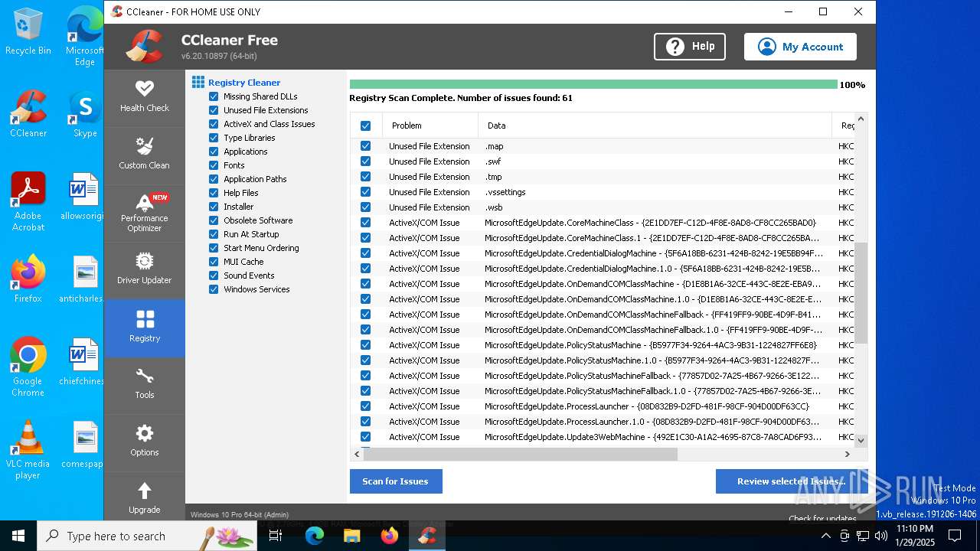Click the vertical scrollbar thumb in results
This screenshot has width=980, height=551.
coord(861,293)
